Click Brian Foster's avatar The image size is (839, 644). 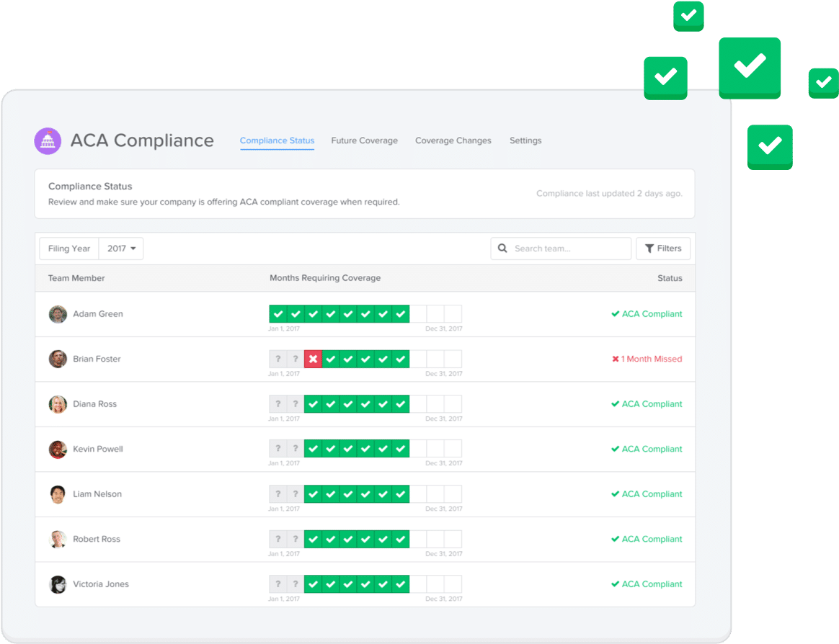[x=58, y=359]
